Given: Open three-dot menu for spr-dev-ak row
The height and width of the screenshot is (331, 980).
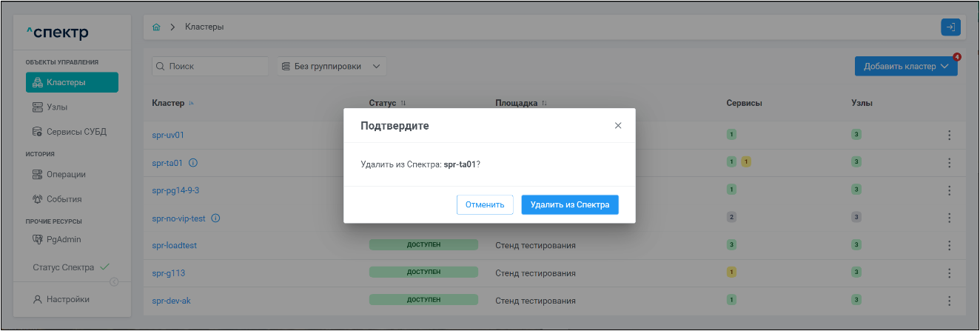Looking at the screenshot, I should tap(949, 301).
